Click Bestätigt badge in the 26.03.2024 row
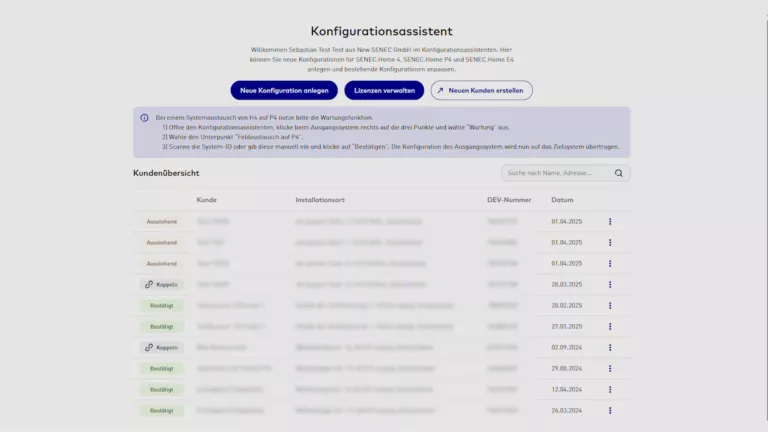 point(162,410)
